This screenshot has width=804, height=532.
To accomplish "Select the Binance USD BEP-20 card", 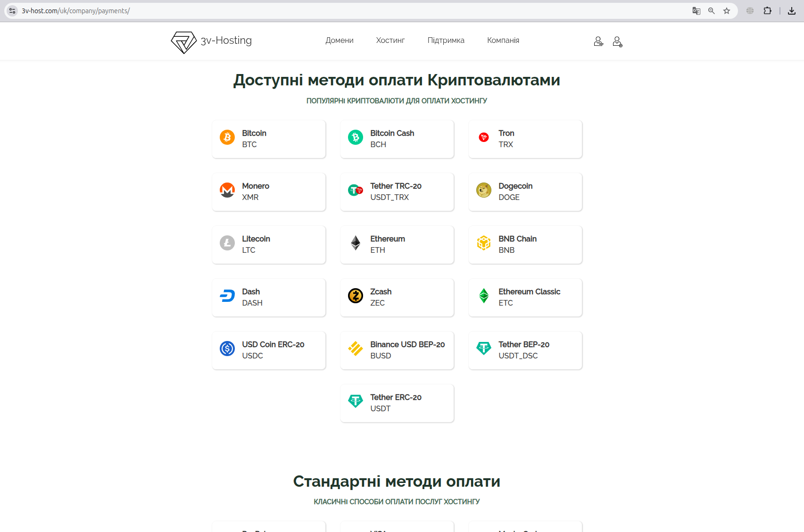I will 397,350.
